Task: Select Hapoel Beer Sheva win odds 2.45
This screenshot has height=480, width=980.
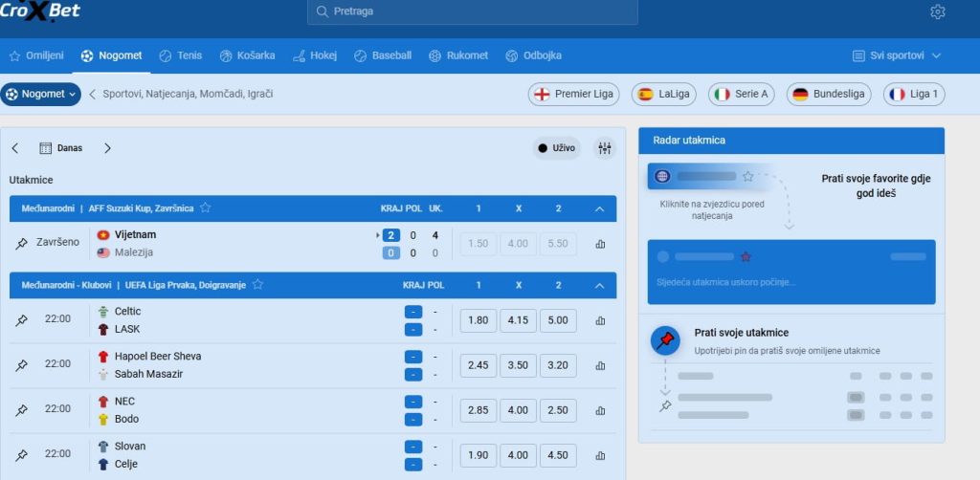Action: tap(479, 366)
